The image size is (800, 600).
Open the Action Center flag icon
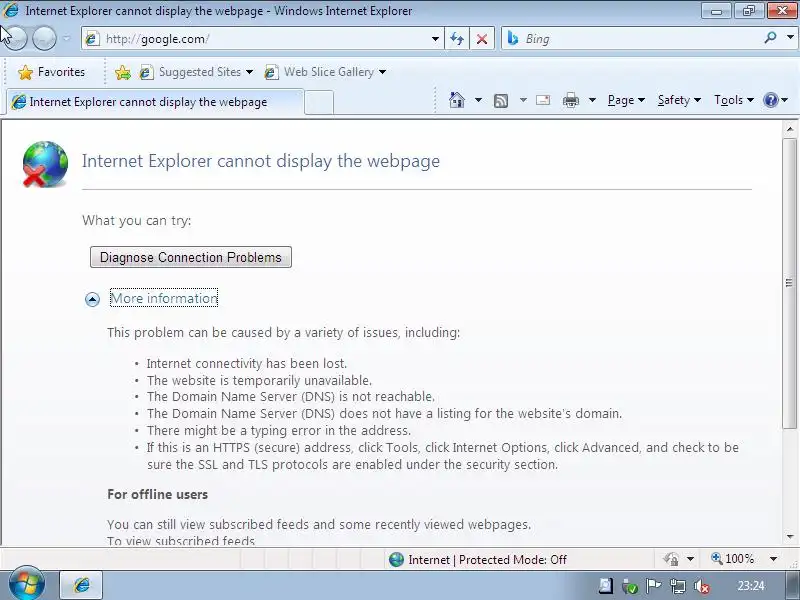654,586
